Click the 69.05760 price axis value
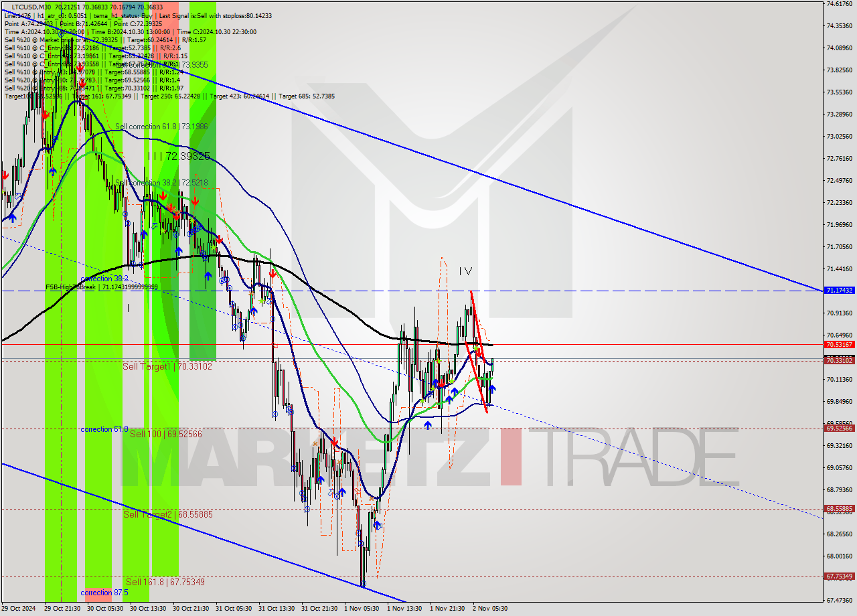The width and height of the screenshot is (857, 616). 839,467
